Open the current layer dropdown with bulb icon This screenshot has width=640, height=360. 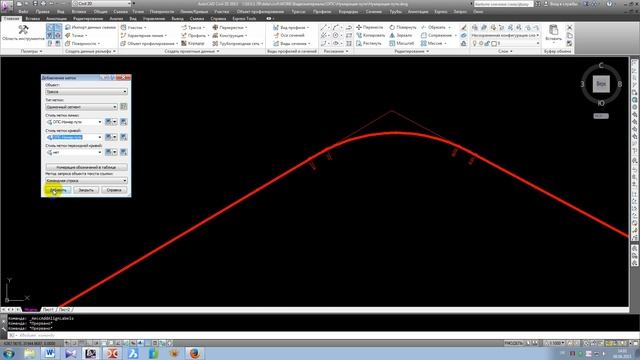tap(505, 43)
